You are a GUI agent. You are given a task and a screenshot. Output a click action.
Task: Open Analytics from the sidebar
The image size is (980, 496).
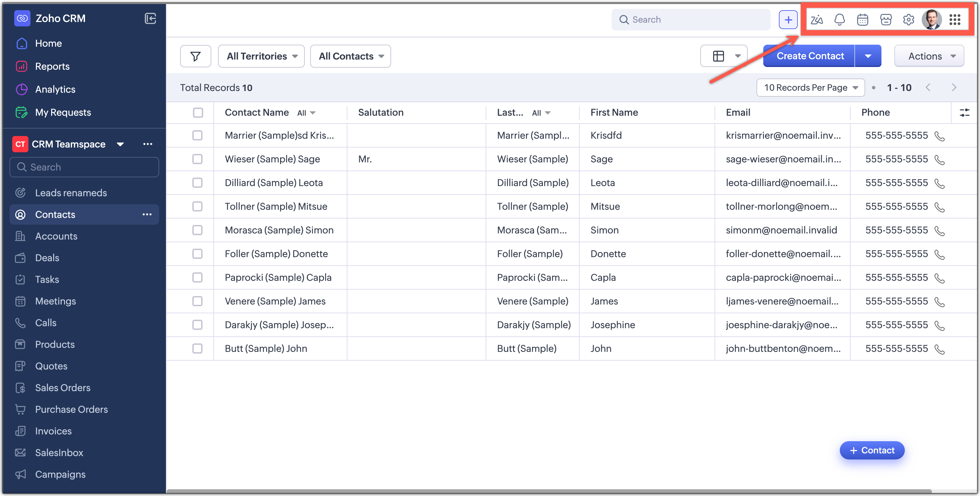55,89
